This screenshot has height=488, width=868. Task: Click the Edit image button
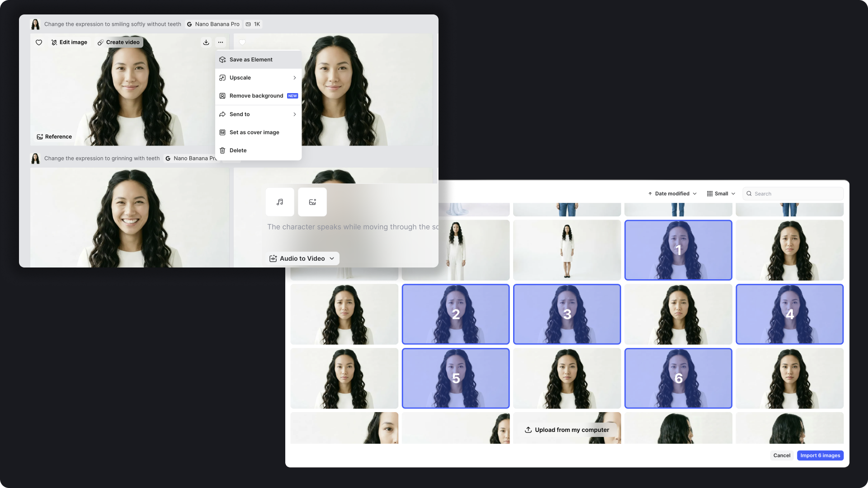[69, 42]
